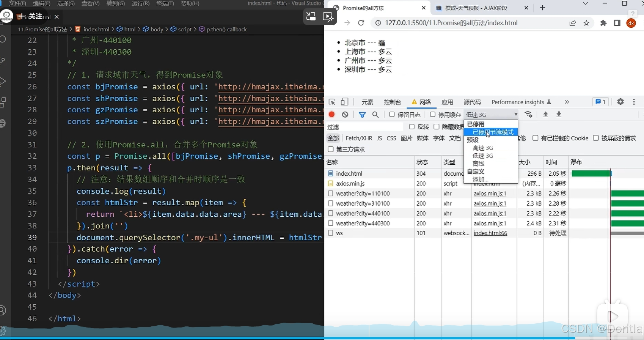Filter requests by Fetch/XHR
The image size is (644, 340).
359,138
